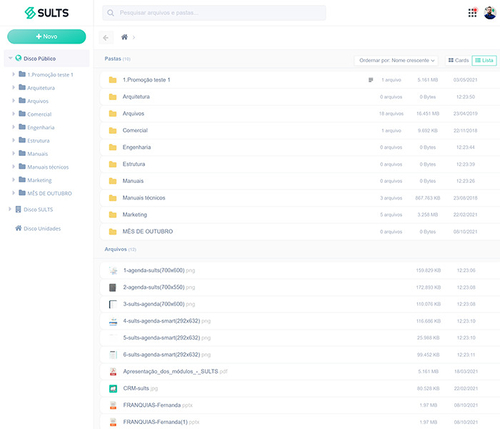Open the Estrutura folder row in list

pos(300,164)
